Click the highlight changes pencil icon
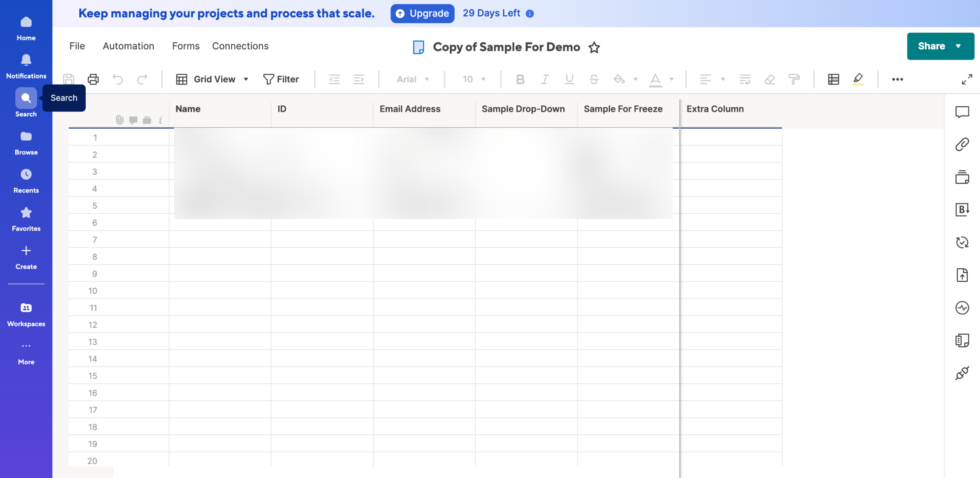The width and height of the screenshot is (980, 478). [858, 79]
